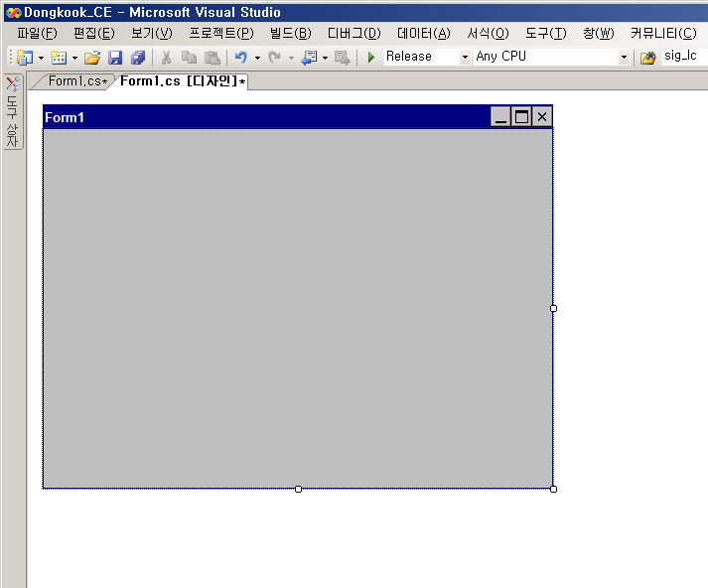Open the 보기(V) menu
Viewport: 708px width, 588px height.
[x=152, y=34]
